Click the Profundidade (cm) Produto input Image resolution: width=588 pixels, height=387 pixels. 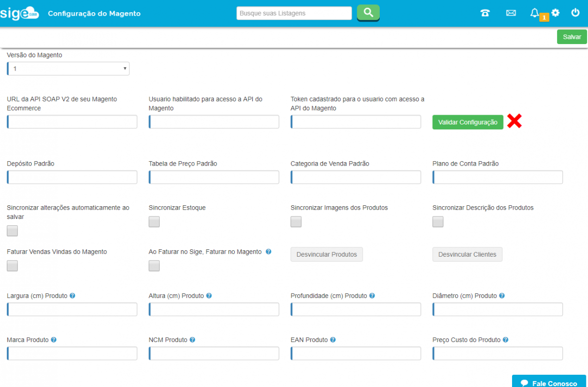click(x=356, y=309)
